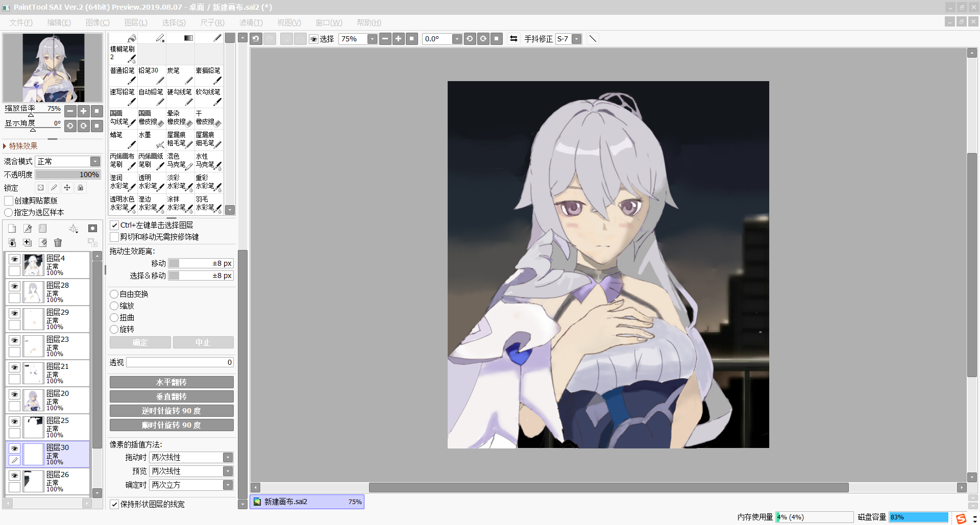This screenshot has width=980, height=525.
Task: Click the 水平翻转 button
Action: click(x=171, y=382)
